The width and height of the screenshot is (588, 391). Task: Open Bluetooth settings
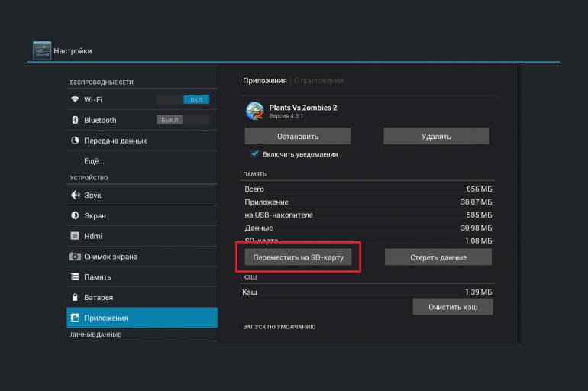pyautogui.click(x=142, y=120)
